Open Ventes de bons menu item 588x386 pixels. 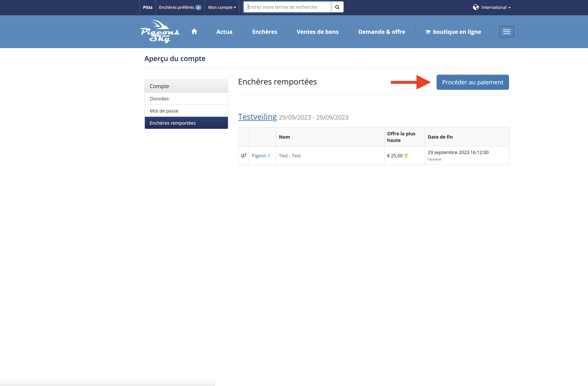click(x=317, y=32)
